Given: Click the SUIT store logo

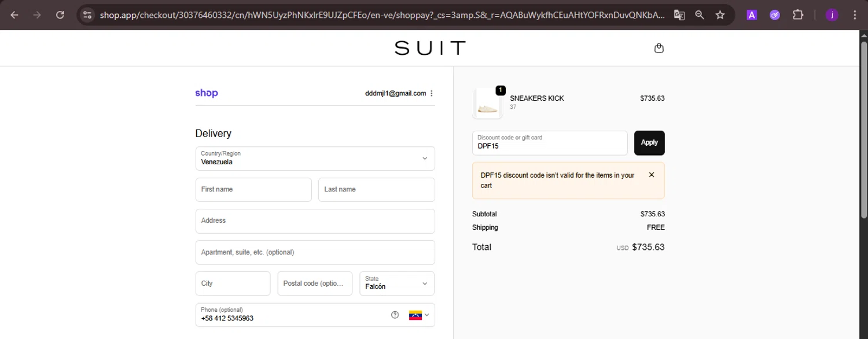Looking at the screenshot, I should (x=430, y=48).
